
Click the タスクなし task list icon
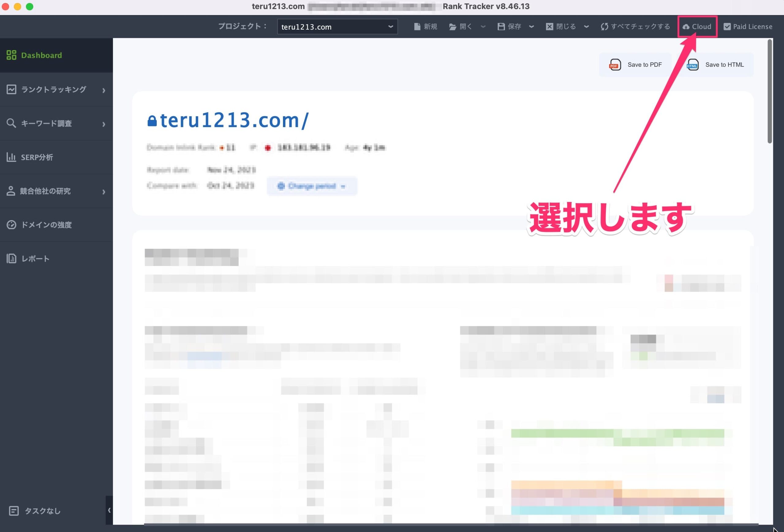(x=14, y=511)
